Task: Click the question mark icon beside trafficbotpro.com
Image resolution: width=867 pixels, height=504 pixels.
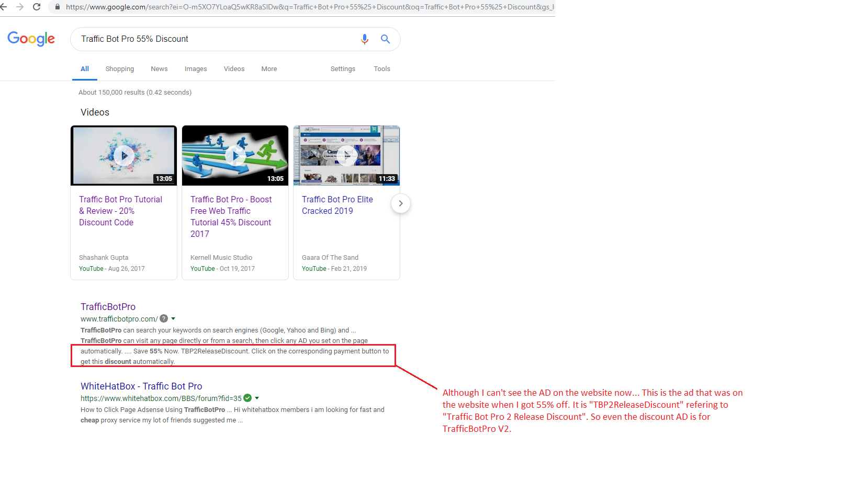Action: pyautogui.click(x=164, y=318)
